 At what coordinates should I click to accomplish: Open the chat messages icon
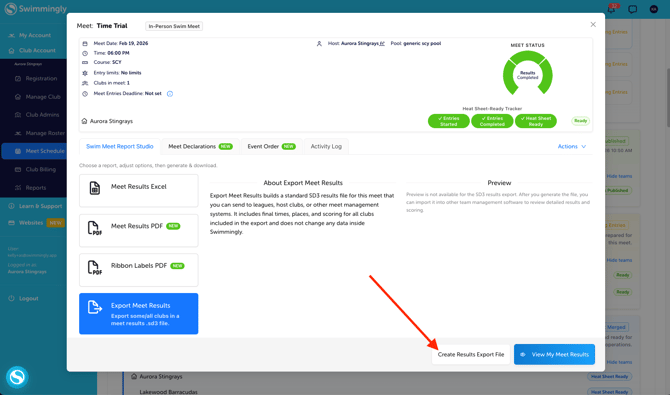point(632,9)
